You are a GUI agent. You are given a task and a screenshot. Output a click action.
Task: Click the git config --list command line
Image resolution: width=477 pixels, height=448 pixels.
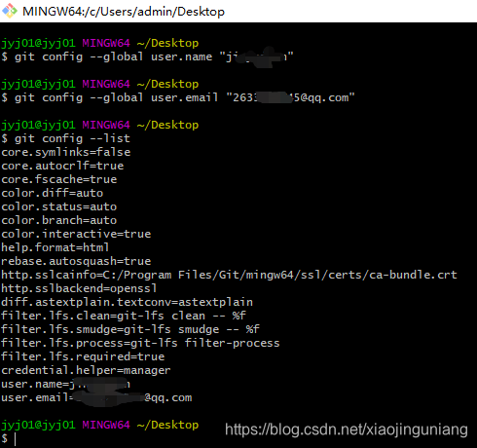pos(66,138)
